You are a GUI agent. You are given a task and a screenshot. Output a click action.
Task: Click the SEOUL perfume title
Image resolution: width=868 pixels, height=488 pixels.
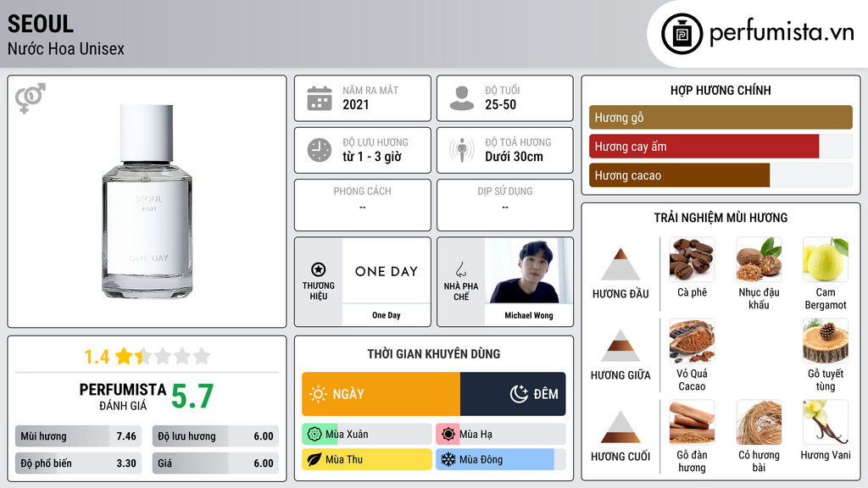pyautogui.click(x=41, y=25)
